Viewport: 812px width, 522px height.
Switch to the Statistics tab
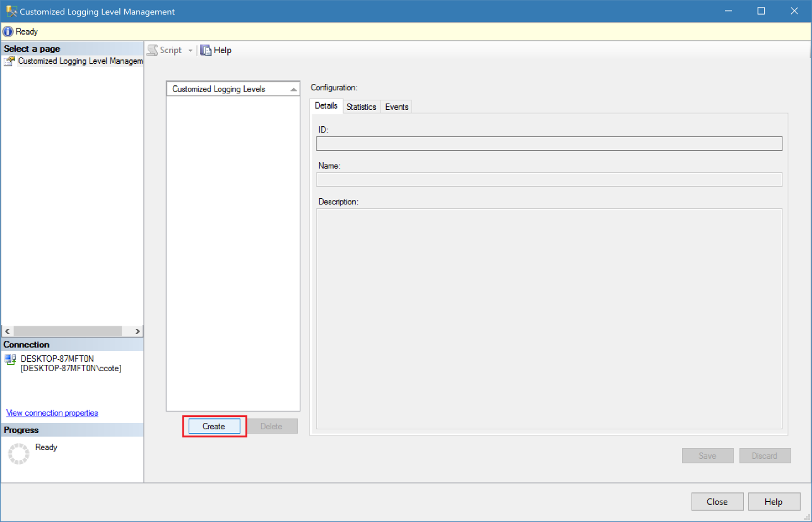point(362,107)
